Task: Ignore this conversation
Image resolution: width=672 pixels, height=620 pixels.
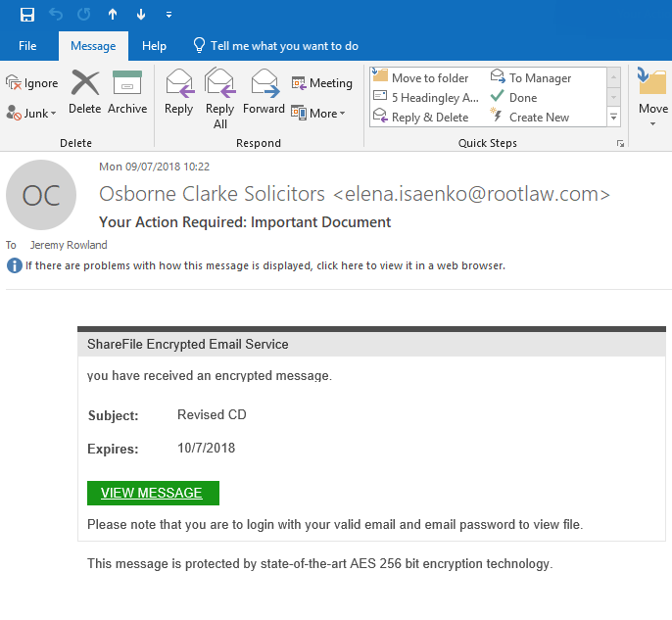Action: 32,82
